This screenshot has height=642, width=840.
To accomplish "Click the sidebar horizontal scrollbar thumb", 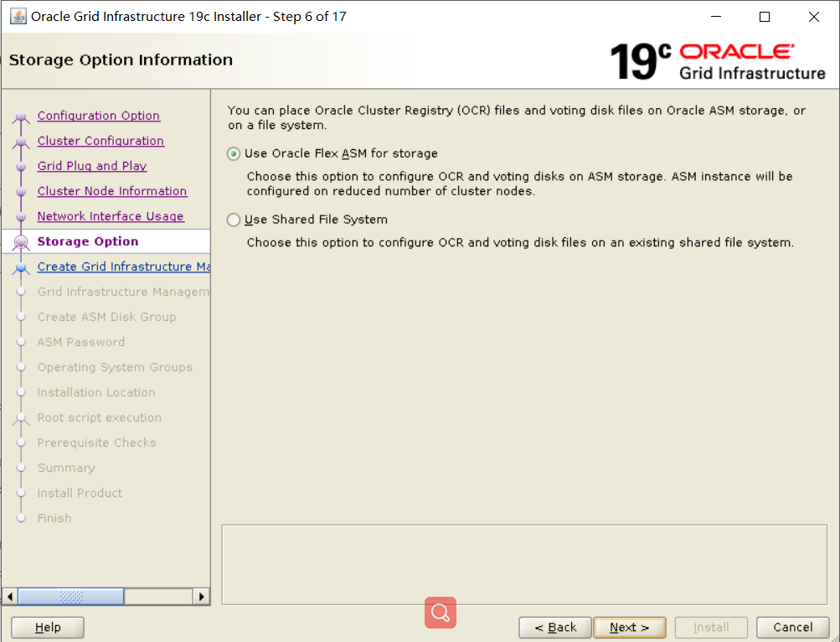I will tap(70, 597).
